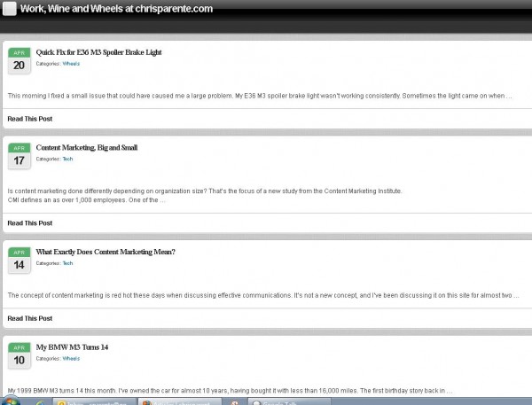This screenshot has width=532, height=405.
Task: Select the Wheels category under the Quick Fix post
Action: point(71,64)
